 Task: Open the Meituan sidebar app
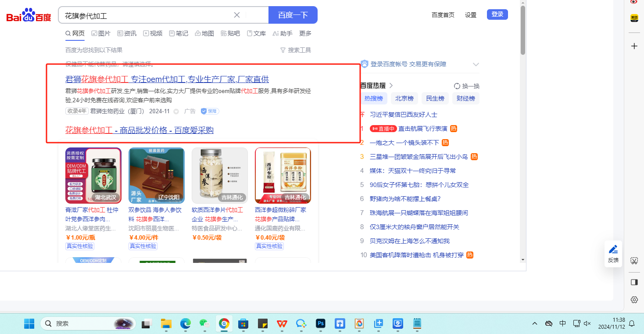(x=634, y=18)
